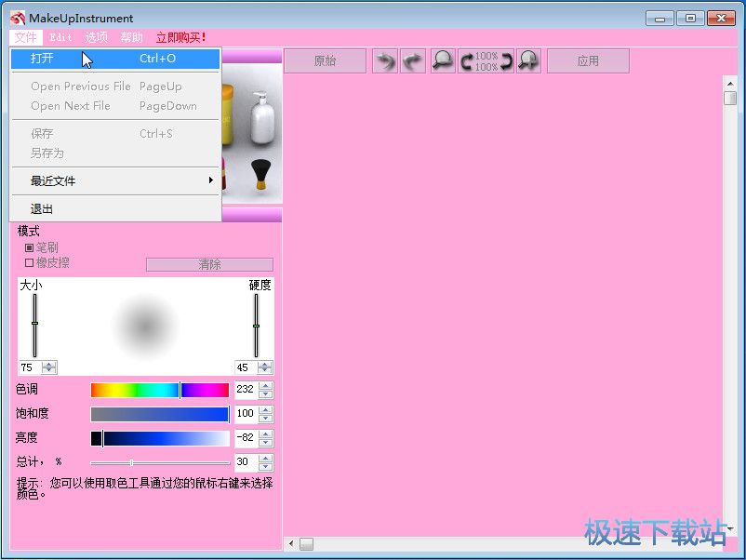Increase the 色调 hue value with up arrow

[x=266, y=386]
